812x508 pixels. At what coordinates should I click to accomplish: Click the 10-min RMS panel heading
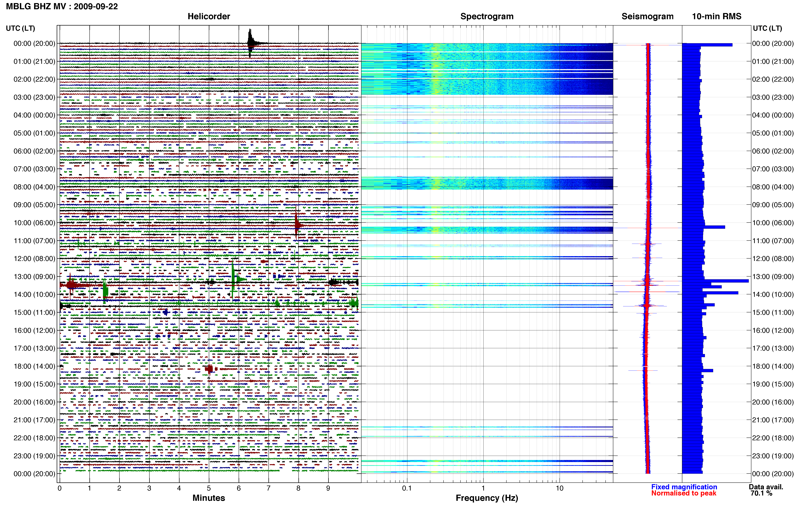click(x=716, y=16)
